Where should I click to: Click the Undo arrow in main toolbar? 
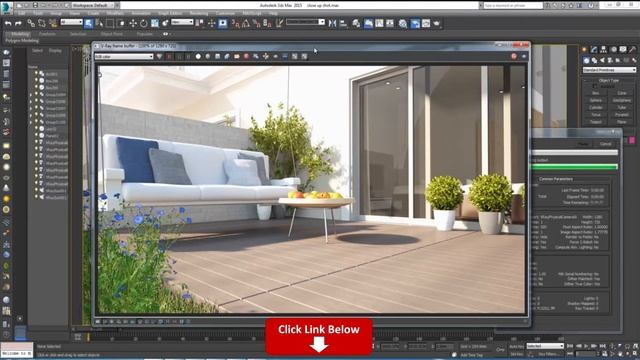point(8,23)
